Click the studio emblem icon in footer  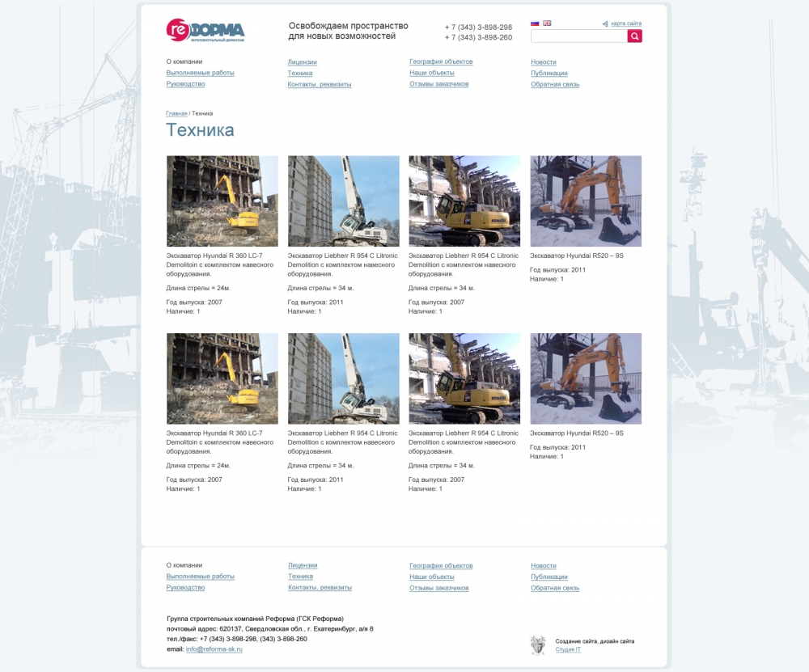pyautogui.click(x=538, y=645)
